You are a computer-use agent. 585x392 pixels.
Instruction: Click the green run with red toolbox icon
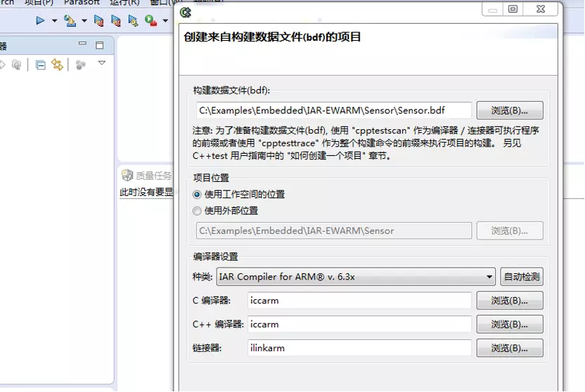pyautogui.click(x=150, y=20)
